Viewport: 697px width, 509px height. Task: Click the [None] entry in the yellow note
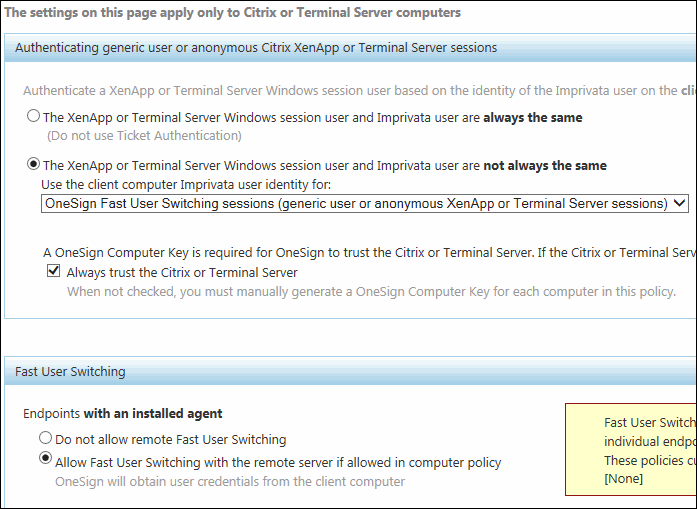click(623, 479)
